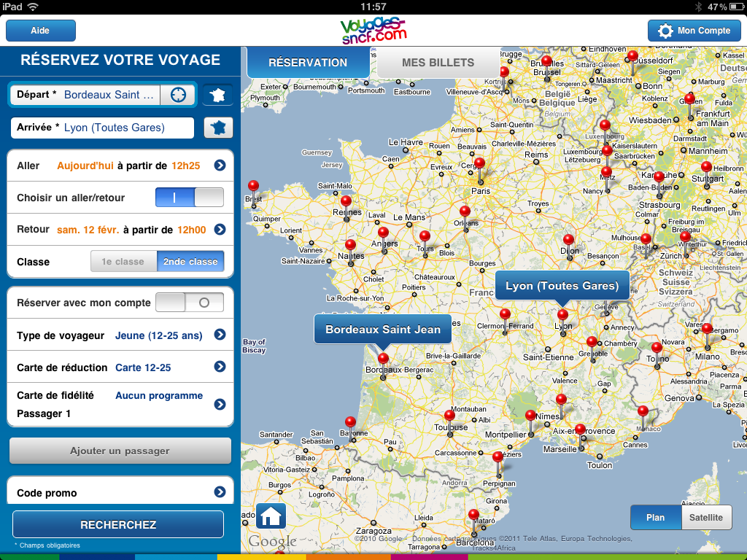Choose 1e classe option
The width and height of the screenshot is (747, 560).
click(x=123, y=262)
